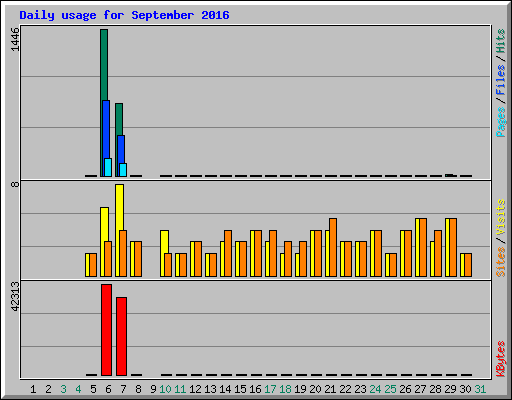Click the cyan Pages legend label

pyautogui.click(x=500, y=122)
